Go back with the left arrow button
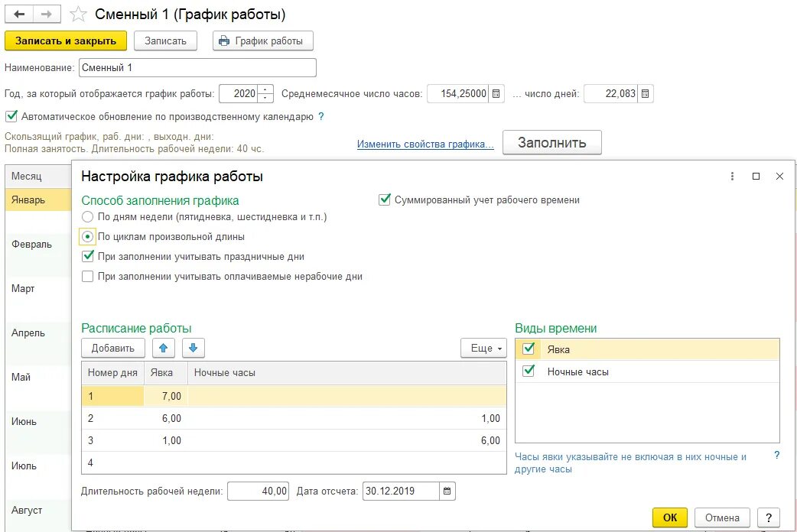This screenshot has height=532, width=797. click(19, 15)
